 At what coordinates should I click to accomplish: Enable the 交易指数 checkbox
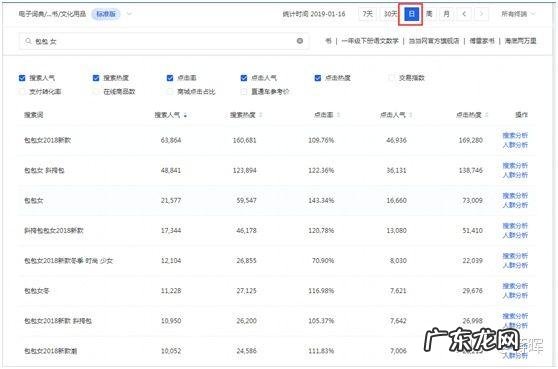(392, 78)
